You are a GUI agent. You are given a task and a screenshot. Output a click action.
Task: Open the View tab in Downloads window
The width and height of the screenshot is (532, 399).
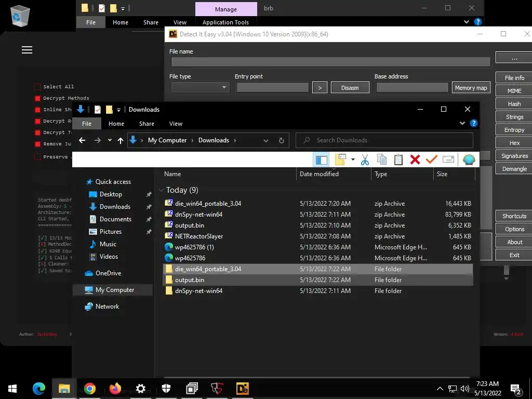[x=176, y=124]
